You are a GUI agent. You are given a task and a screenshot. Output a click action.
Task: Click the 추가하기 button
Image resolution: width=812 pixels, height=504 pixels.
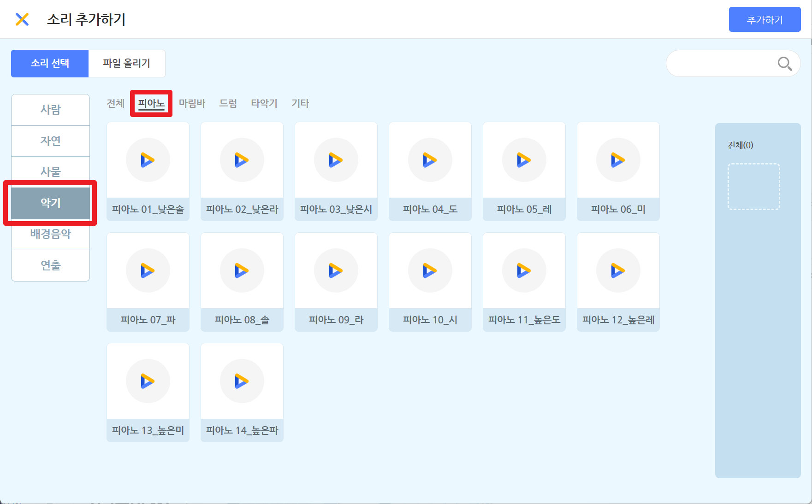click(765, 19)
